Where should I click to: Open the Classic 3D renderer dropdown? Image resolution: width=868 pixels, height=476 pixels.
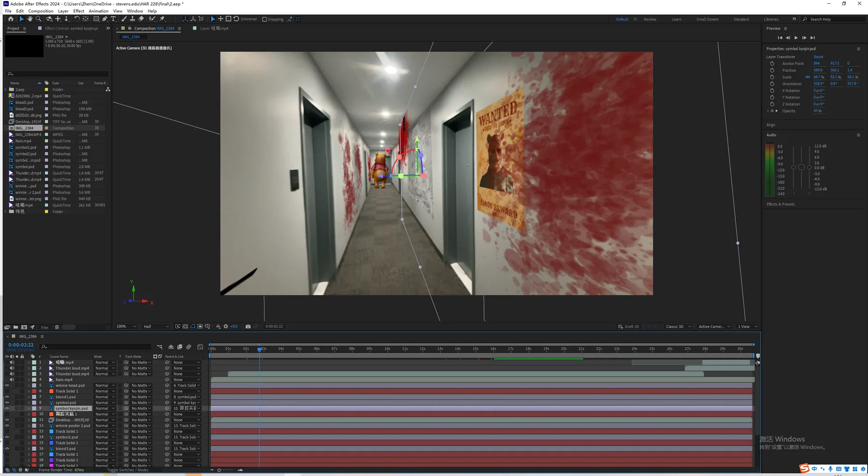pyautogui.click(x=678, y=326)
